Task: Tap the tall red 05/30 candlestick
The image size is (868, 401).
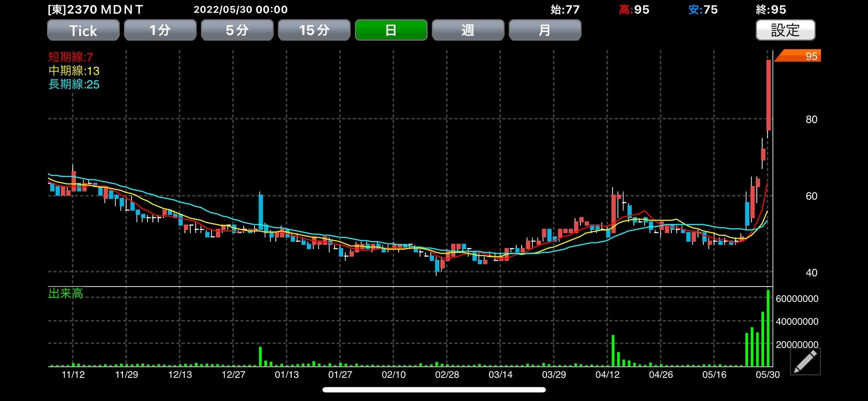Action: point(768,95)
